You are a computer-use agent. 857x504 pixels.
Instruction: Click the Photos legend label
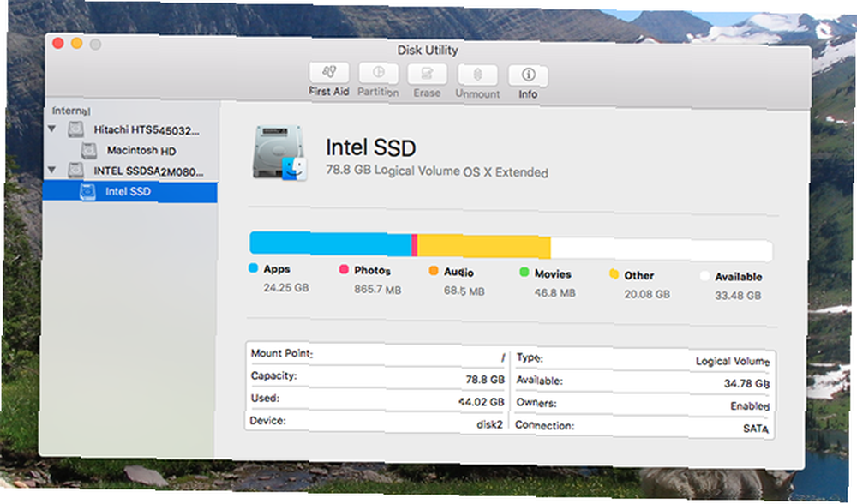(x=372, y=271)
